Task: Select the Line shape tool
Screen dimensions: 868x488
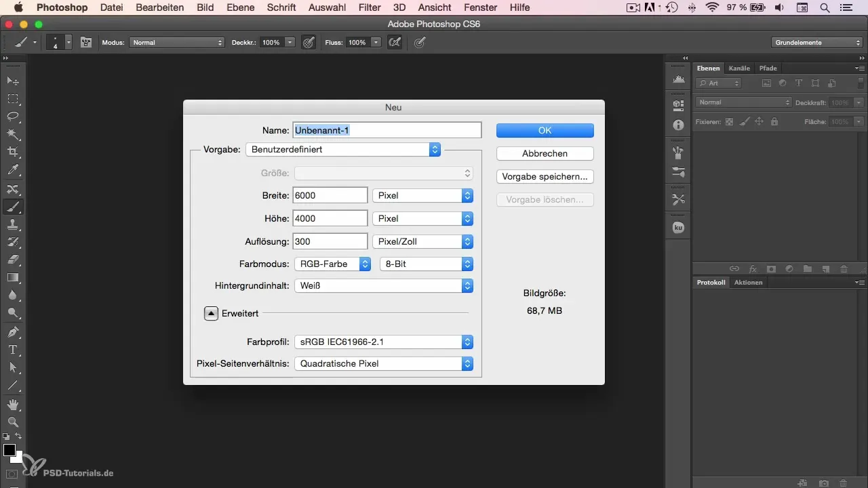Action: point(12,385)
